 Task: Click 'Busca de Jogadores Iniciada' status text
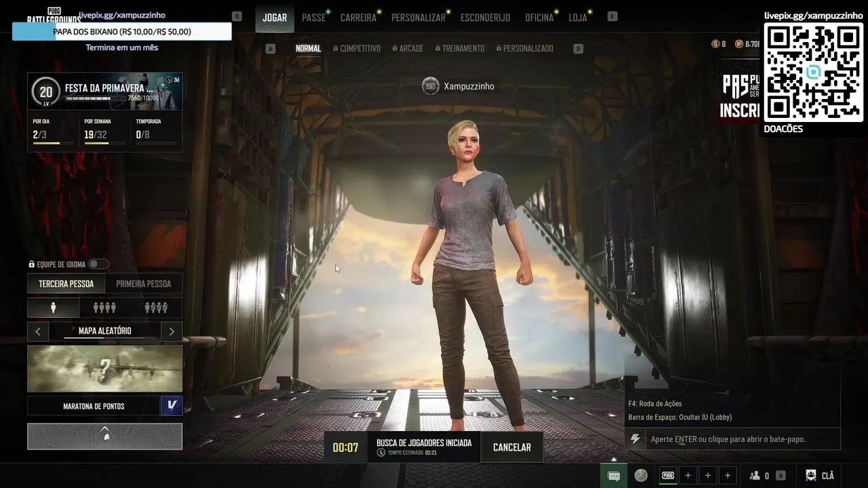click(424, 443)
